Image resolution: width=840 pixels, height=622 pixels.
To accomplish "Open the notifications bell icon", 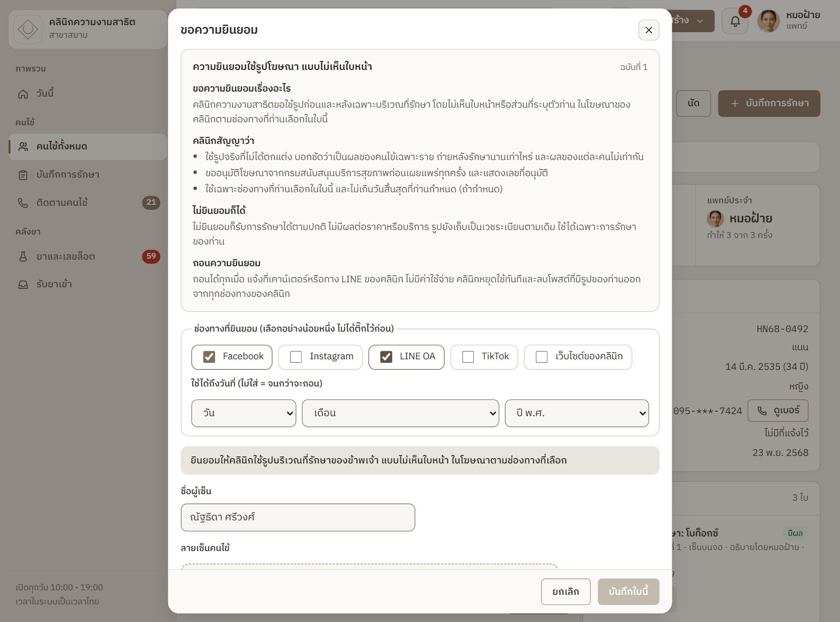I will tap(735, 22).
